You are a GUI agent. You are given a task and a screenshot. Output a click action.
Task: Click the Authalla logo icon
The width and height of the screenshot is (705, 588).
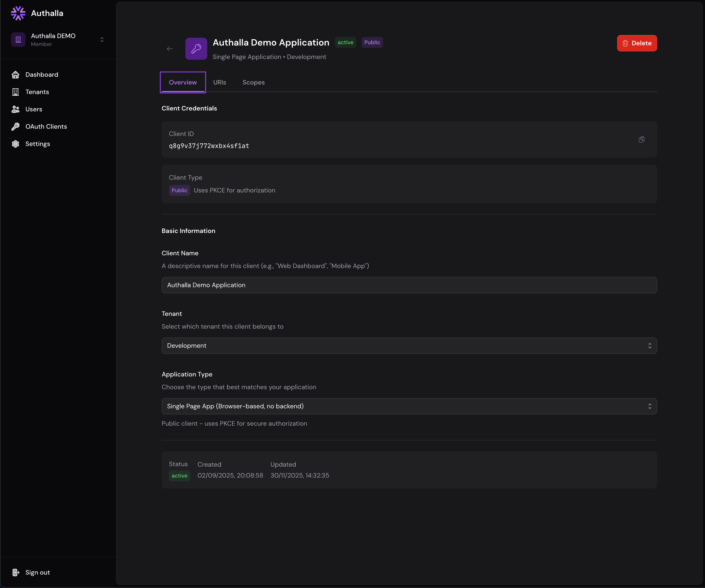(18, 13)
